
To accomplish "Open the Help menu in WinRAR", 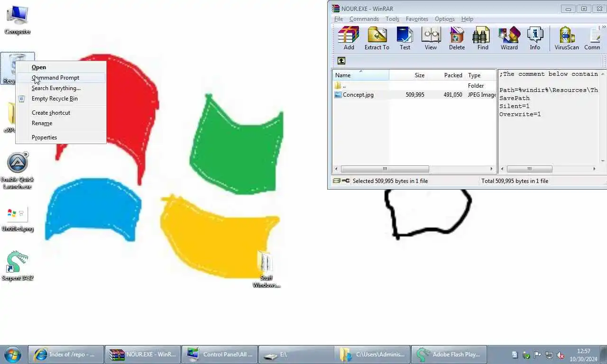I will (467, 19).
